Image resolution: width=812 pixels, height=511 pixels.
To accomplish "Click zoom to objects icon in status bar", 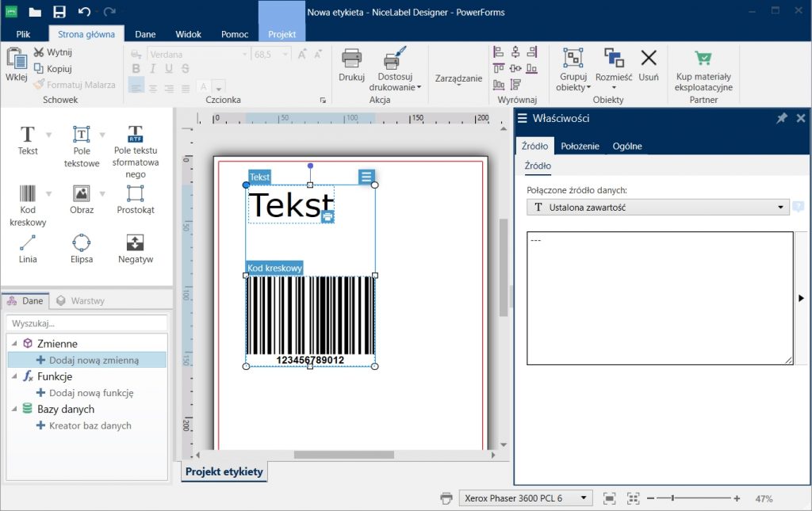I will tap(633, 498).
